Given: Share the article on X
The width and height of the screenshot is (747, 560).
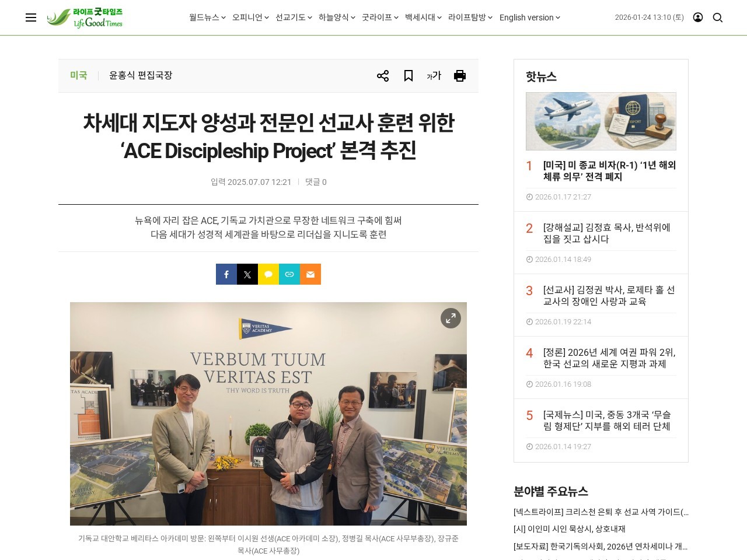Looking at the screenshot, I should tap(247, 274).
